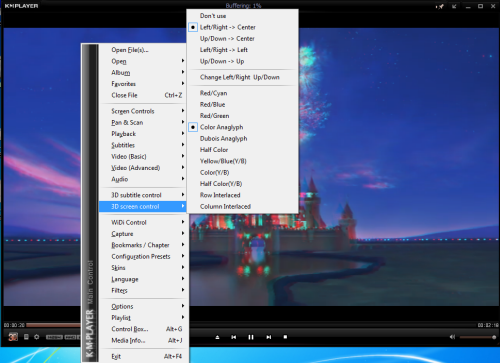Open Media Info... from menu

click(x=143, y=341)
